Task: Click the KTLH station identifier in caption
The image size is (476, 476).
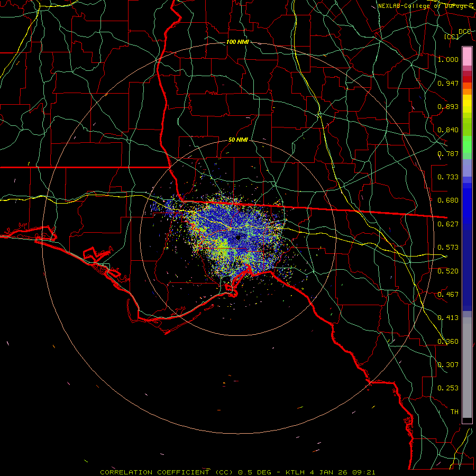Action: point(296,472)
